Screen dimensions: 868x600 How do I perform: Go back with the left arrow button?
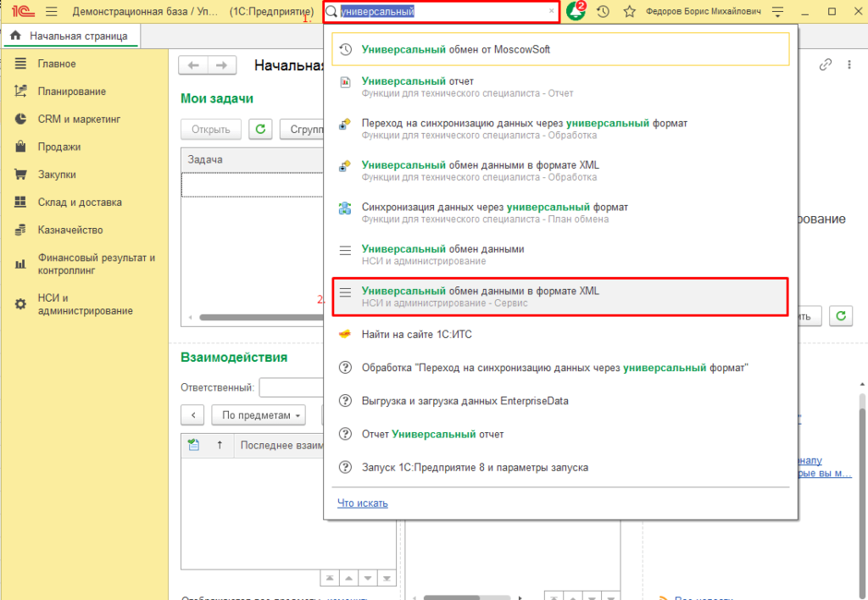(x=193, y=65)
